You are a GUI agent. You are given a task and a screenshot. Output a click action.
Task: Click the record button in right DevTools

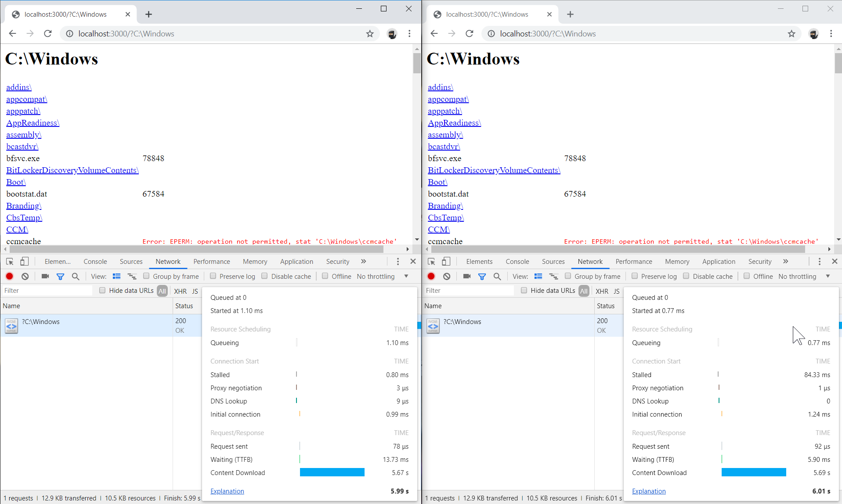coord(431,276)
